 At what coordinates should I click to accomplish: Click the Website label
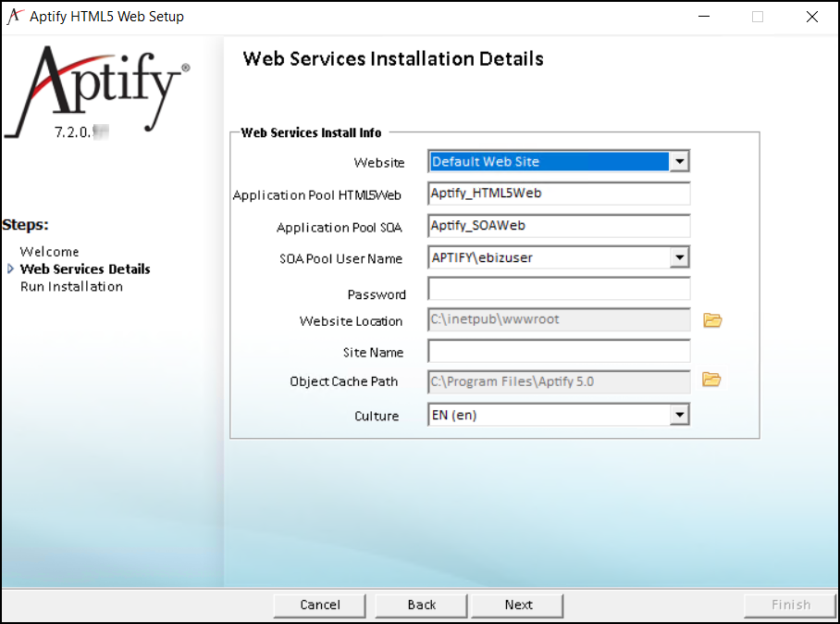tap(378, 162)
